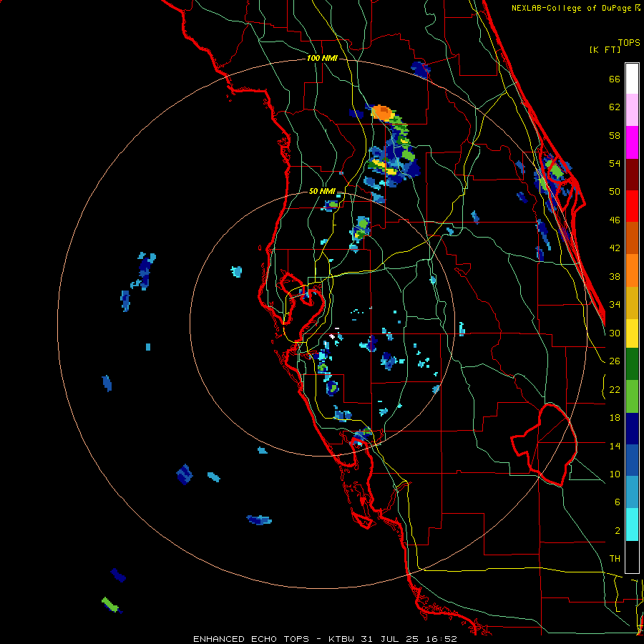Screen dimensions: 644x644
Task: Click the [K FT] units label
Action: [605, 49]
